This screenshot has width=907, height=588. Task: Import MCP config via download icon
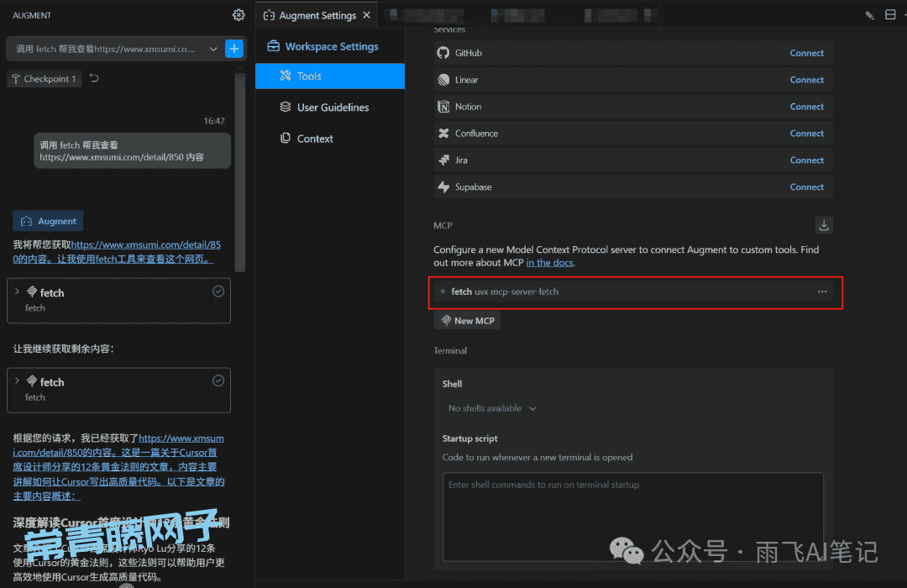point(824,225)
